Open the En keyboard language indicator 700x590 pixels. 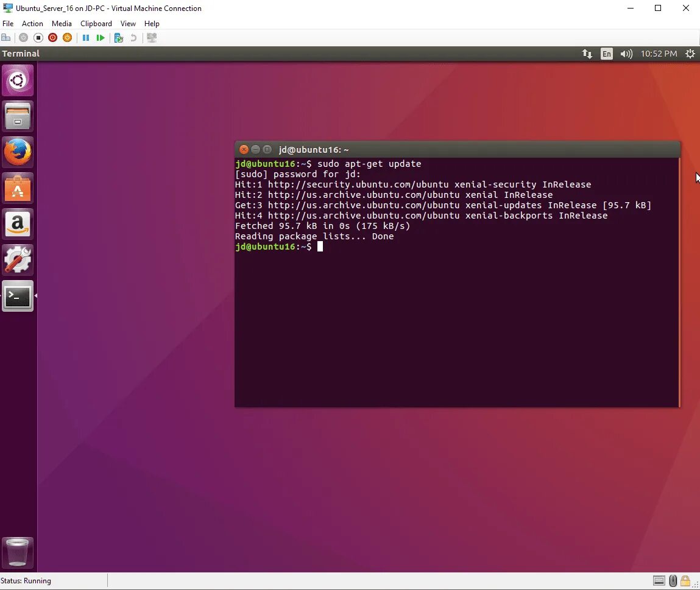606,54
